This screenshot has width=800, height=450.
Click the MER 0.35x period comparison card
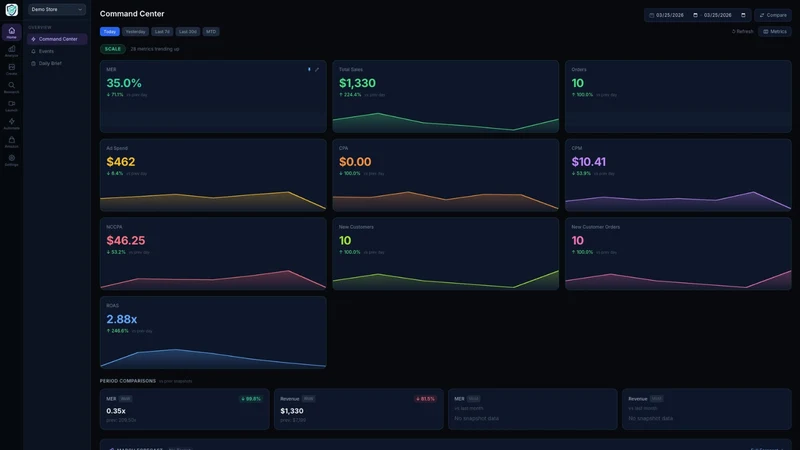point(185,409)
